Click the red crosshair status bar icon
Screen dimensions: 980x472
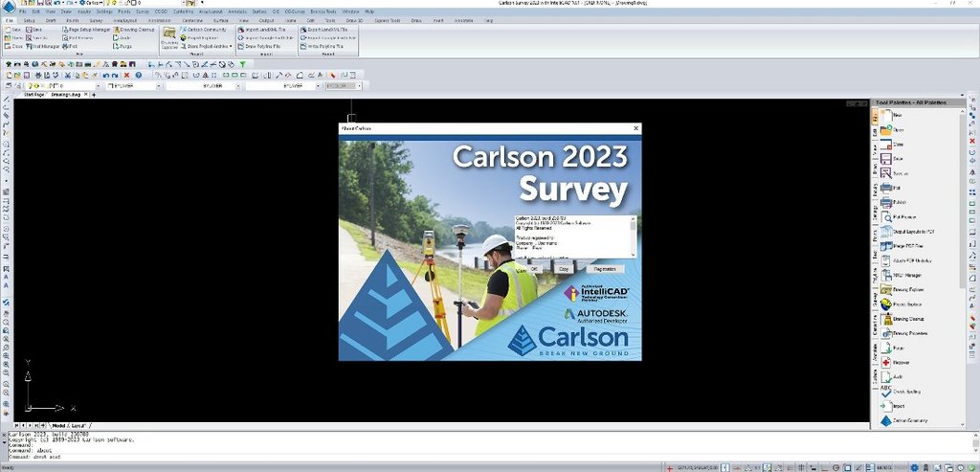tap(670, 467)
